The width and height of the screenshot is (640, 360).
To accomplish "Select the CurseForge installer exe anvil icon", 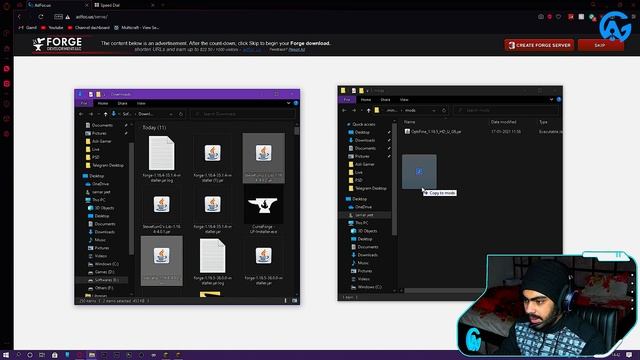I will pos(263,206).
